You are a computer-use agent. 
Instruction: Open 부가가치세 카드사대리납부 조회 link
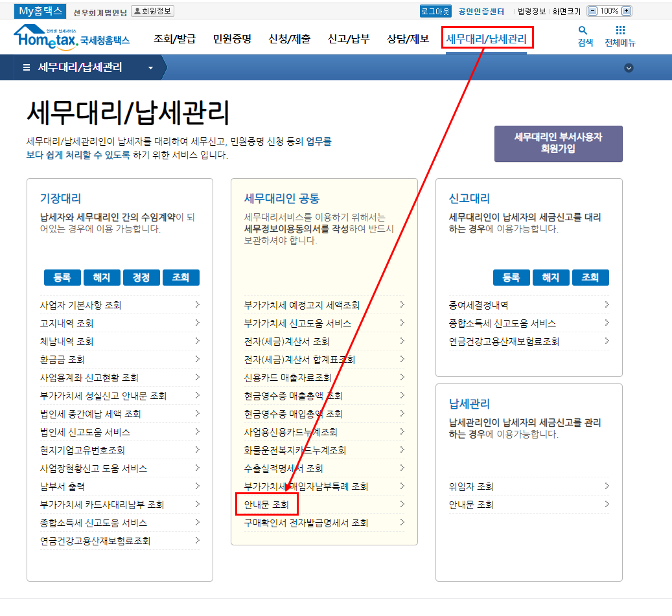coord(102,505)
